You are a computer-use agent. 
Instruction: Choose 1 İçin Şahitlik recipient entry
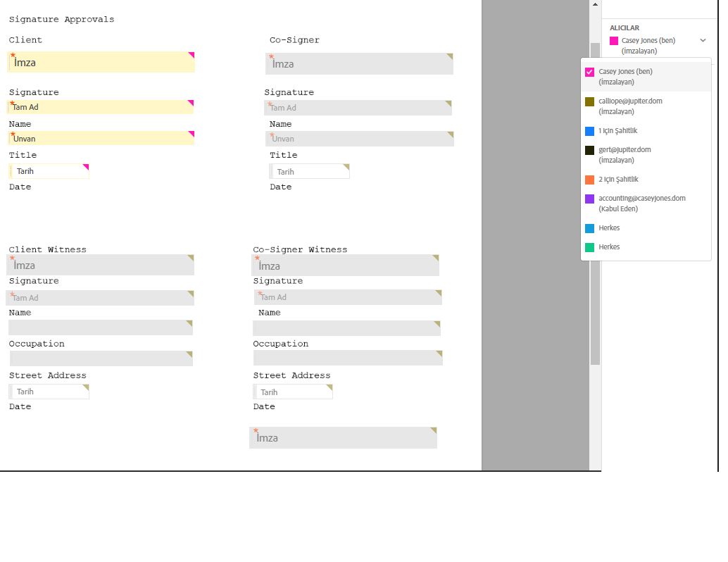point(646,130)
